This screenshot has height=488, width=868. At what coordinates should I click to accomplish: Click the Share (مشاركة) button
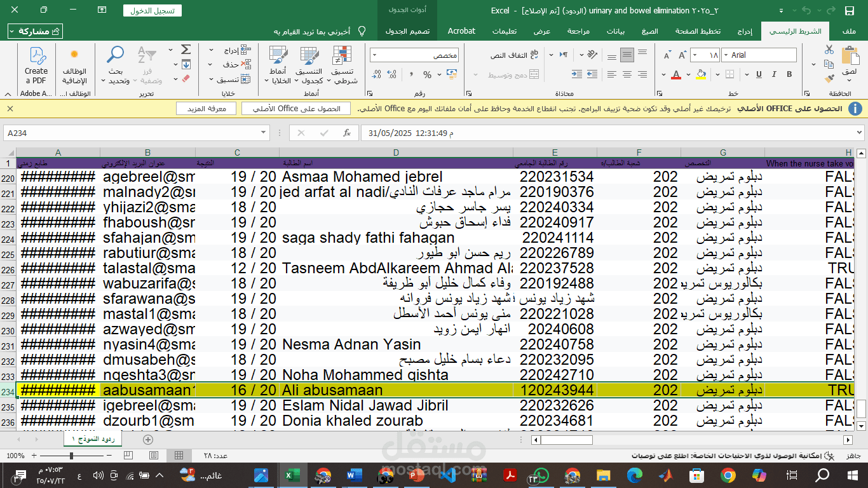coord(35,31)
